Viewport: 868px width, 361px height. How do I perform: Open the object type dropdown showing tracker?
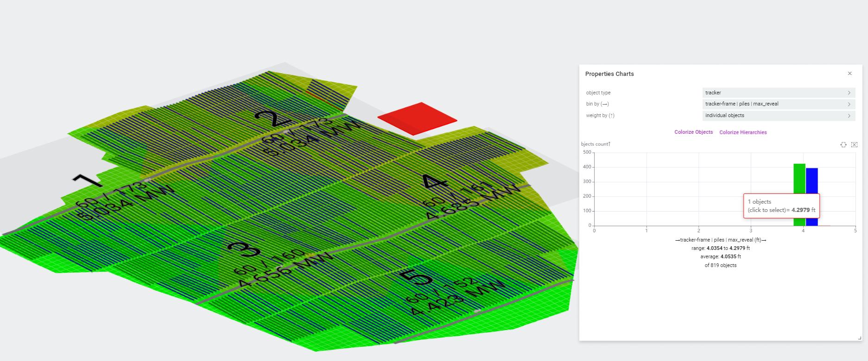779,93
